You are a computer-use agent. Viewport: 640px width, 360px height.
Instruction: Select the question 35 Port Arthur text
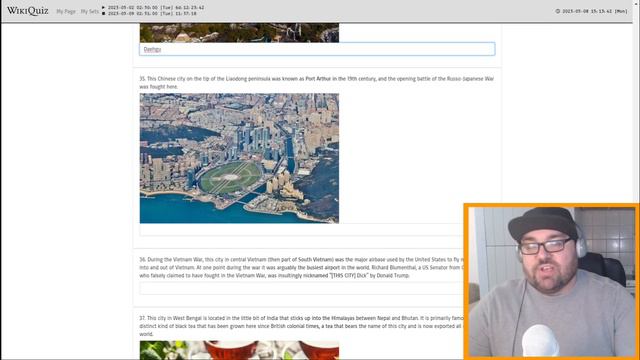tap(316, 82)
